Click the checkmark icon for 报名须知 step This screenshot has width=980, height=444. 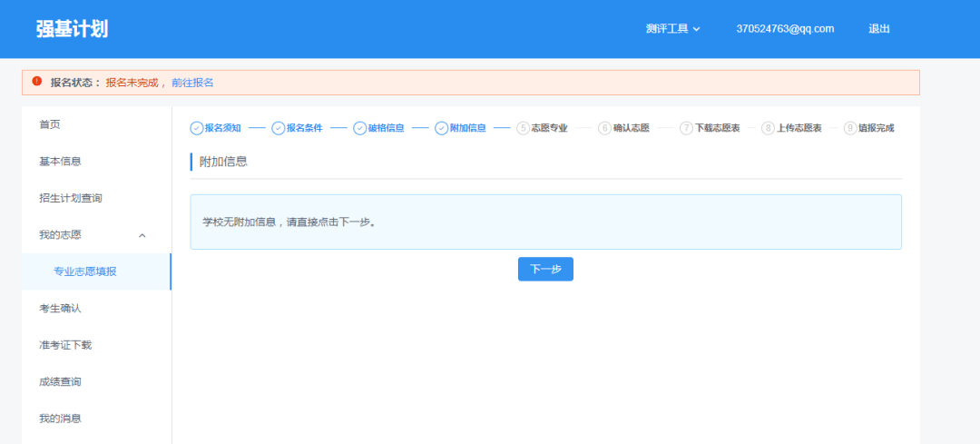tap(197, 128)
